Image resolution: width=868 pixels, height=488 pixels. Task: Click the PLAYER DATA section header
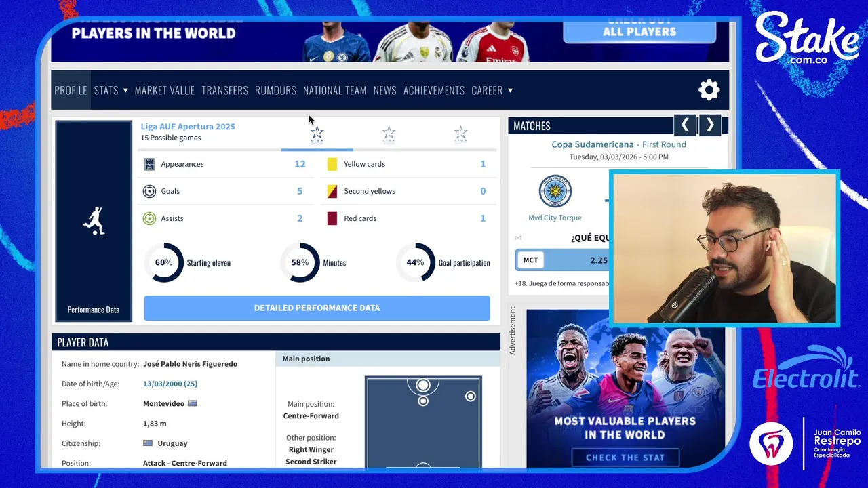coord(276,342)
